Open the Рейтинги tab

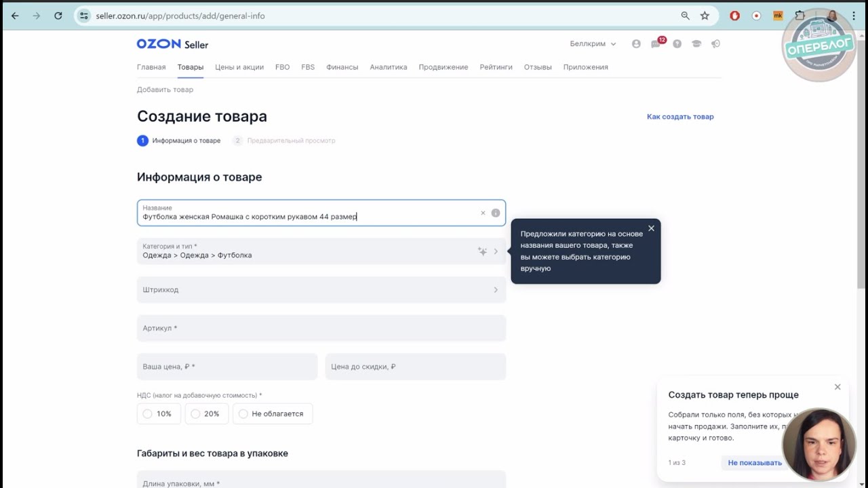(496, 67)
